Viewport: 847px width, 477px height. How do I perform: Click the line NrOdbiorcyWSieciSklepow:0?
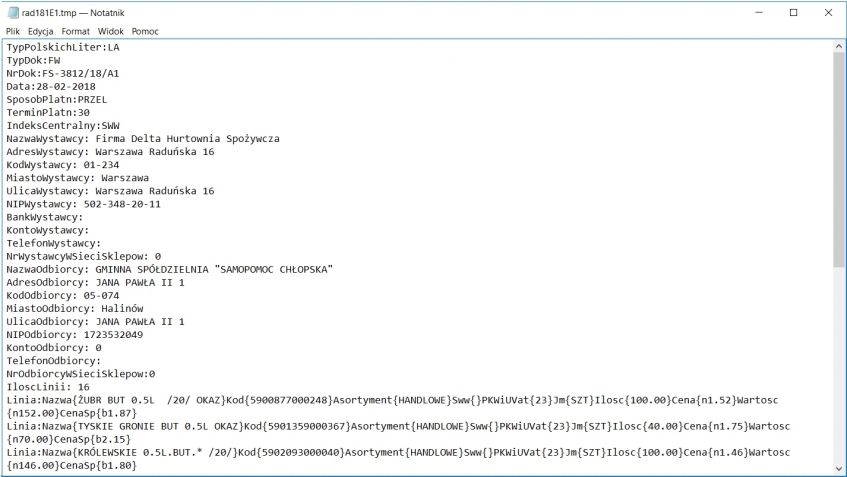80,374
